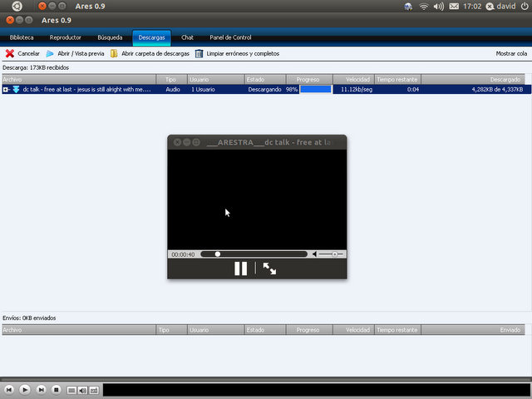Select the Descargas tab

tap(151, 37)
